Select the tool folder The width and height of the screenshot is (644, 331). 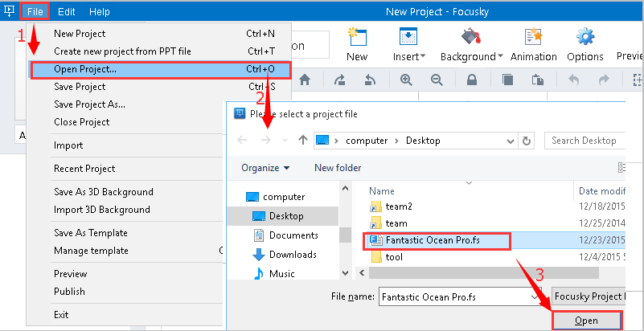pos(387,258)
